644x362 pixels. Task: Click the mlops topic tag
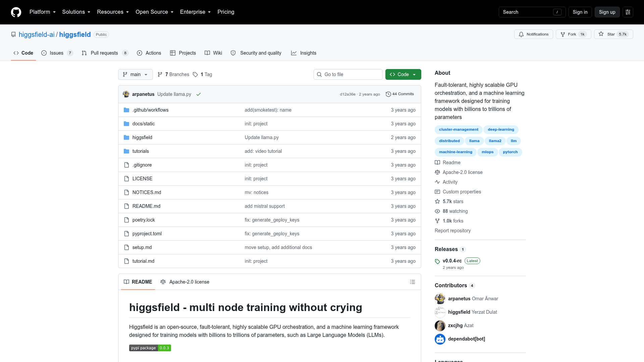[487, 152]
